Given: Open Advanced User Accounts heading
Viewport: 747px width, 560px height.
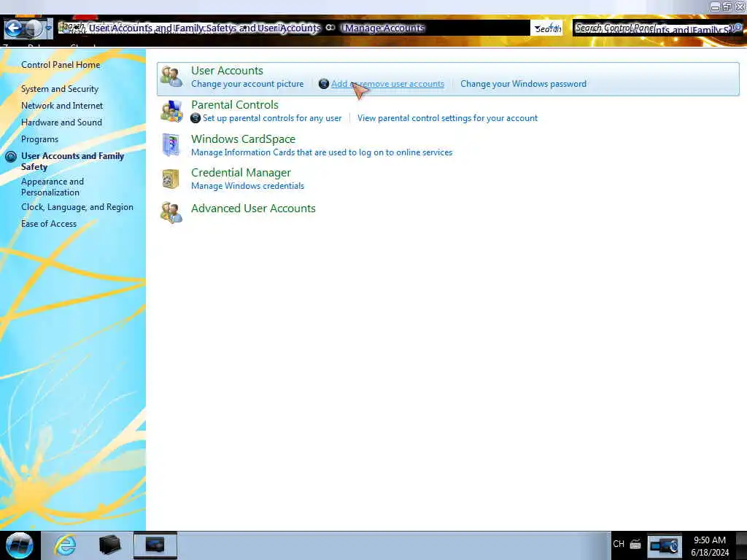Looking at the screenshot, I should 253,209.
